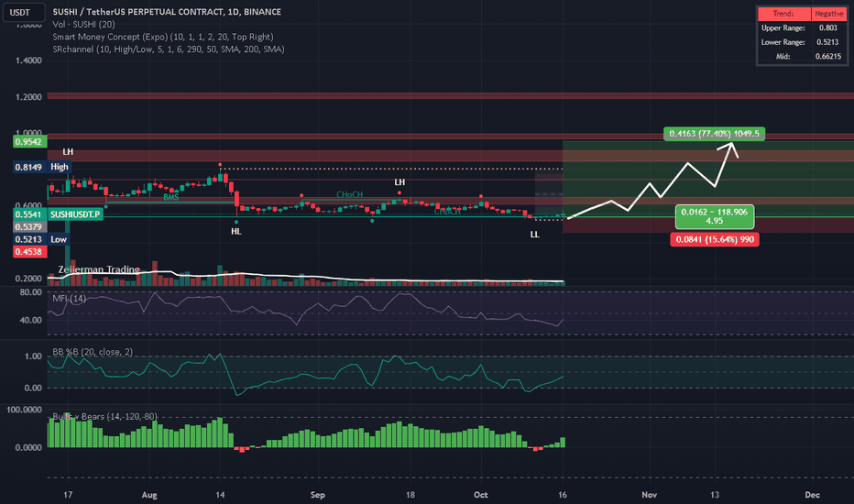Image resolution: width=854 pixels, height=504 pixels.
Task: Click the 100.0000 Bulls v Bears scale value
Action: tap(24, 410)
